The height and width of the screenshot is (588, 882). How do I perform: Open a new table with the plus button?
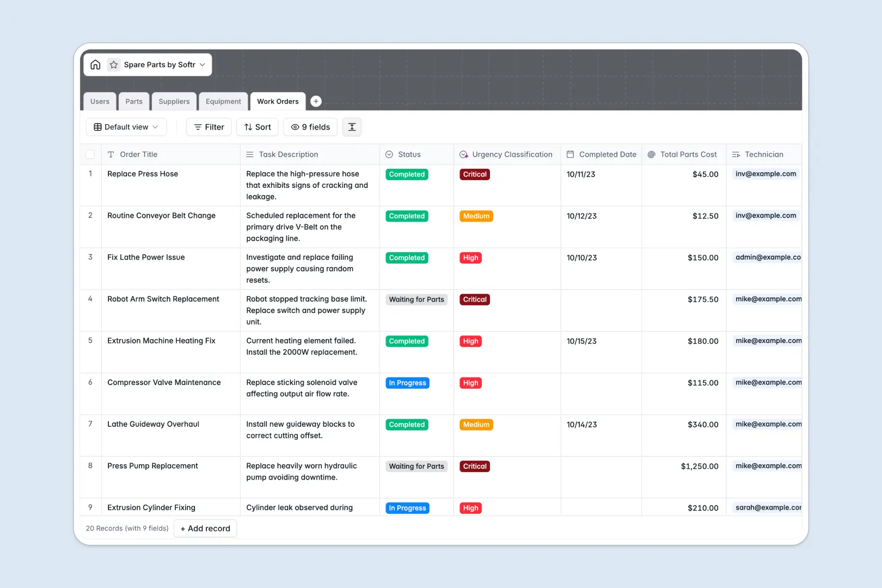[x=316, y=101]
